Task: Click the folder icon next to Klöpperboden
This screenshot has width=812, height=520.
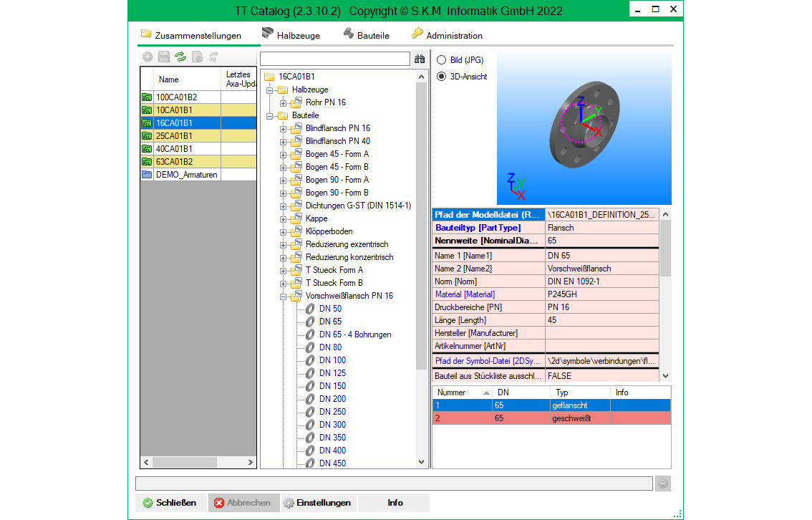Action: (296, 231)
